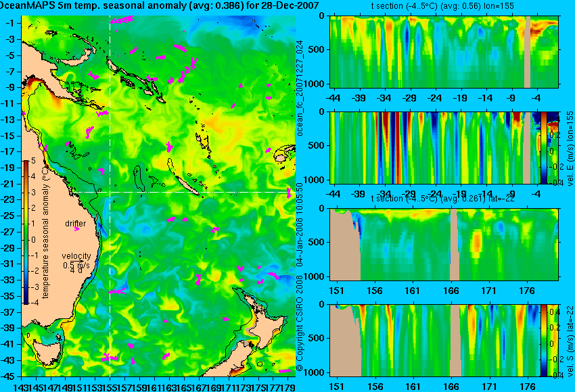
Task: Click the '-9' latitude label on left map axis
Action: (x=11, y=87)
